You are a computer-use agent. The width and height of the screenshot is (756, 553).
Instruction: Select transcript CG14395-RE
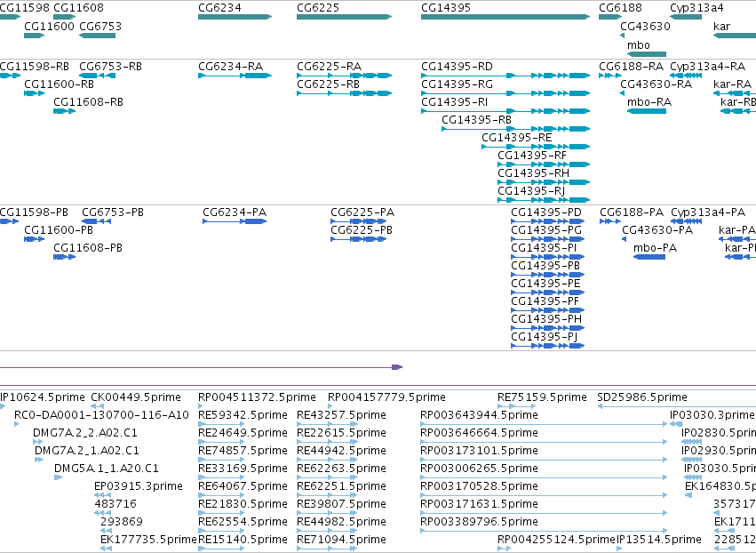(536, 147)
